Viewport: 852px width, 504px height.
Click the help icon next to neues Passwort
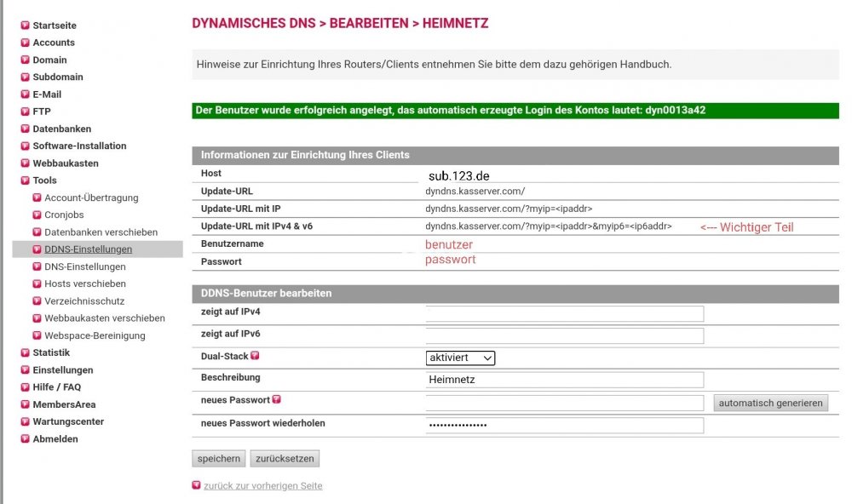tap(277, 399)
